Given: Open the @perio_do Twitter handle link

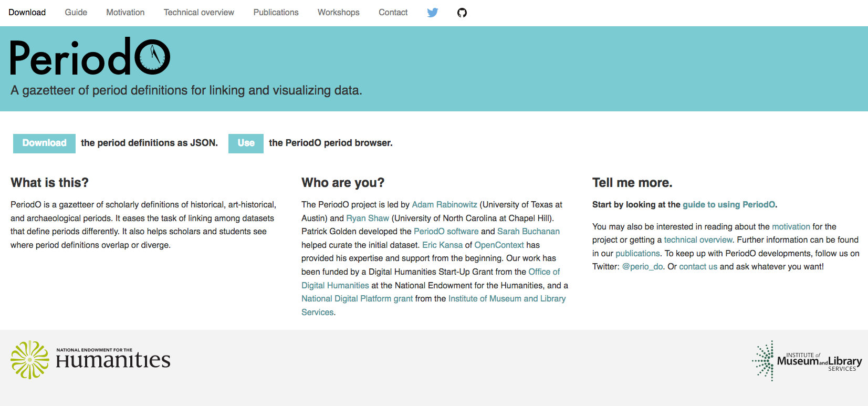Looking at the screenshot, I should 643,267.
